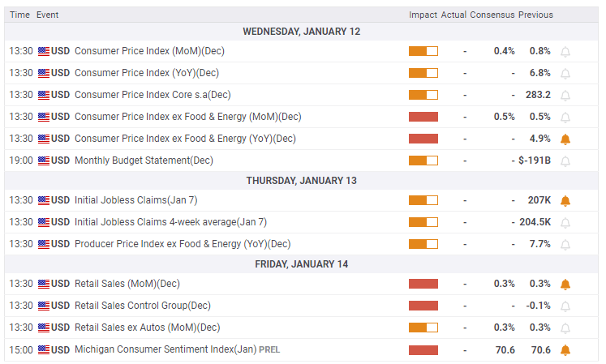Disable orange bell for Initial Jobless Claims(Jan 7)

click(565, 200)
